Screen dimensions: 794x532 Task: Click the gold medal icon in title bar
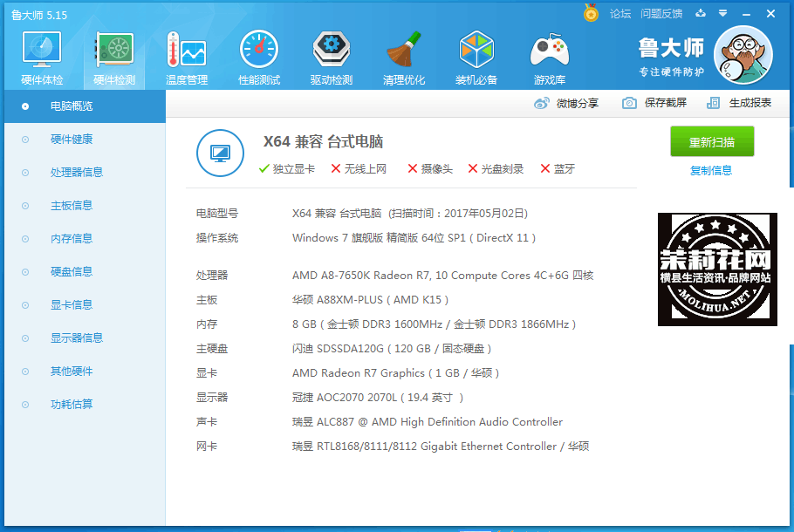point(591,13)
